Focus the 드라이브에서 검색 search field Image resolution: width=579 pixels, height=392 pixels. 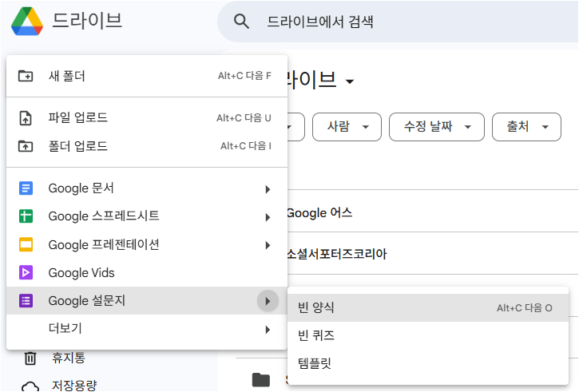click(x=398, y=22)
